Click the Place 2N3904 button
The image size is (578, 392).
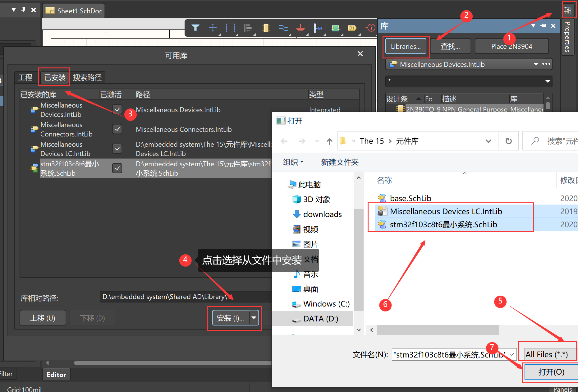[511, 46]
